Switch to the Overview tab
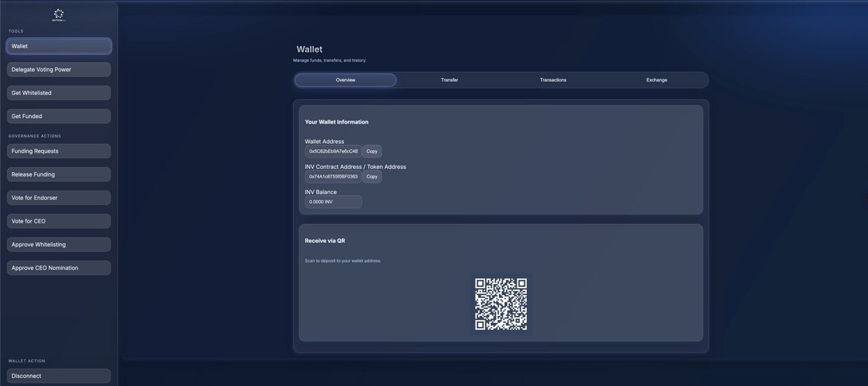This screenshot has height=386, width=868. 345,80
